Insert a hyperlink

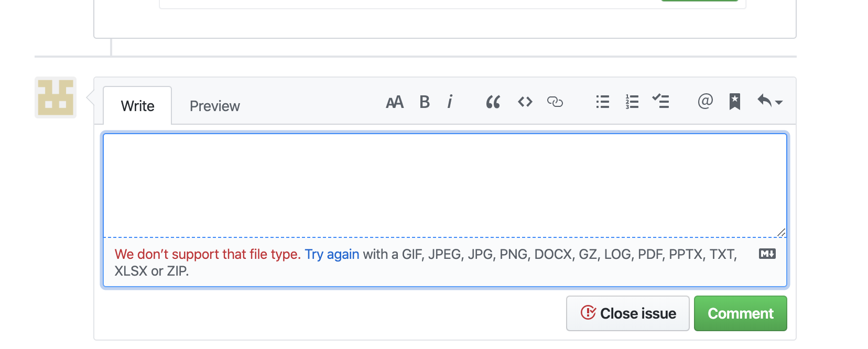point(556,102)
